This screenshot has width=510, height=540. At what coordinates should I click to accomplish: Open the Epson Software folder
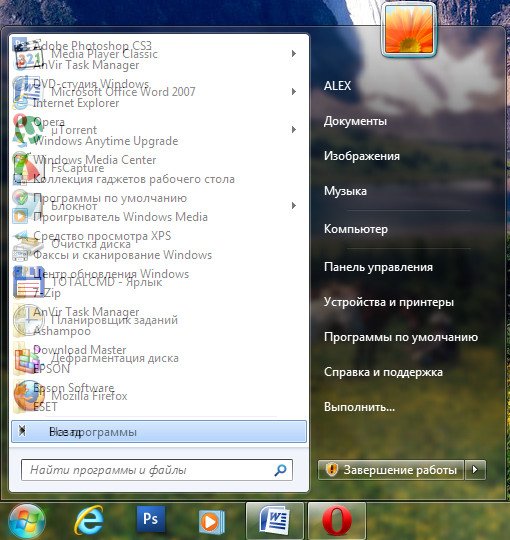[x=74, y=388]
